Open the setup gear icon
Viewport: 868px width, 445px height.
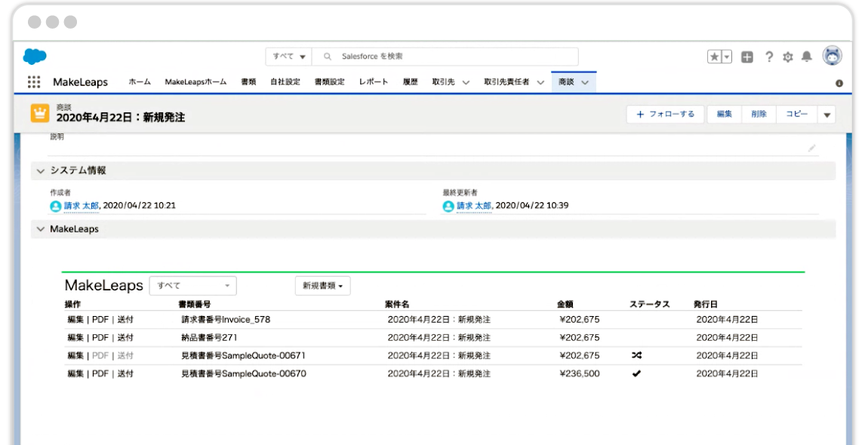tap(788, 57)
